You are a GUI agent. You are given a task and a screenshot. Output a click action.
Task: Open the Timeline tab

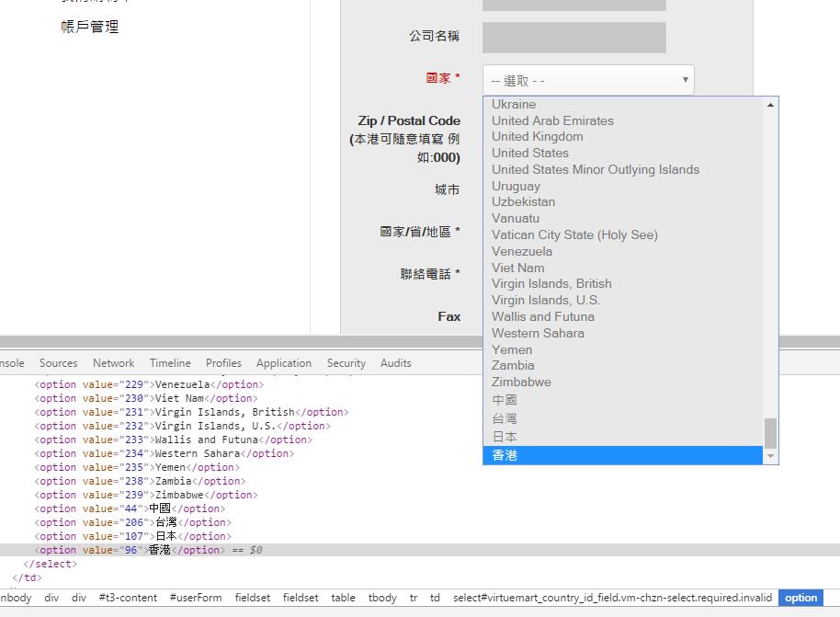point(170,363)
